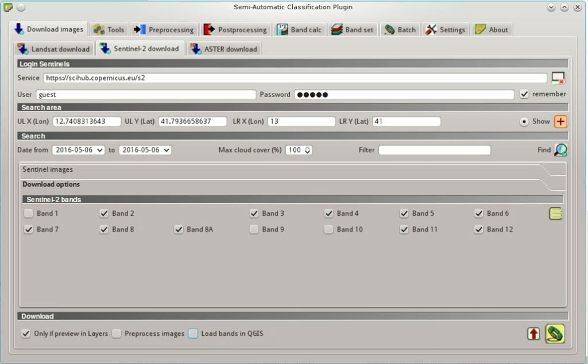Screen dimensions: 588x364
Task: Toggle the remember password checkbox
Action: (524, 94)
